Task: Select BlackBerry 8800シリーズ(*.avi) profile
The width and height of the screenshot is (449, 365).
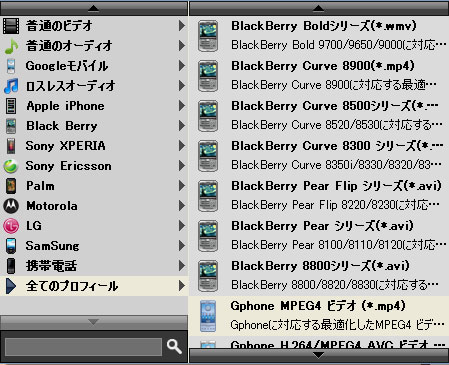Action: tap(319, 276)
